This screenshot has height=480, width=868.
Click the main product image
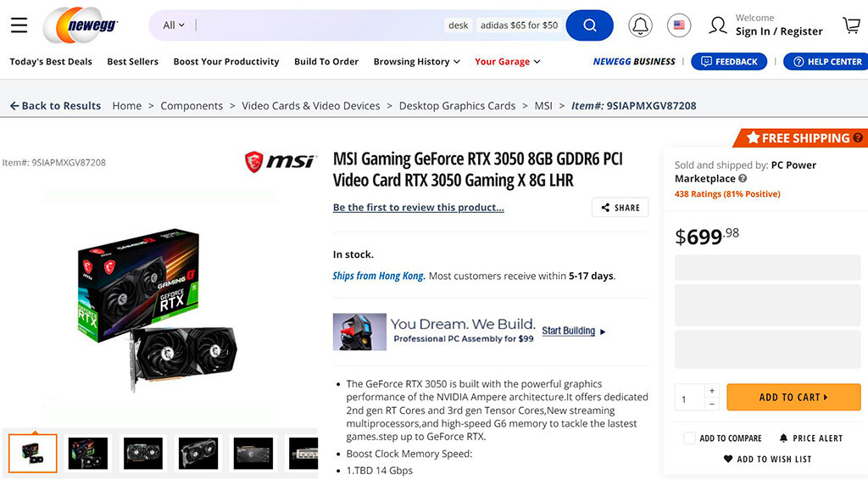click(159, 310)
